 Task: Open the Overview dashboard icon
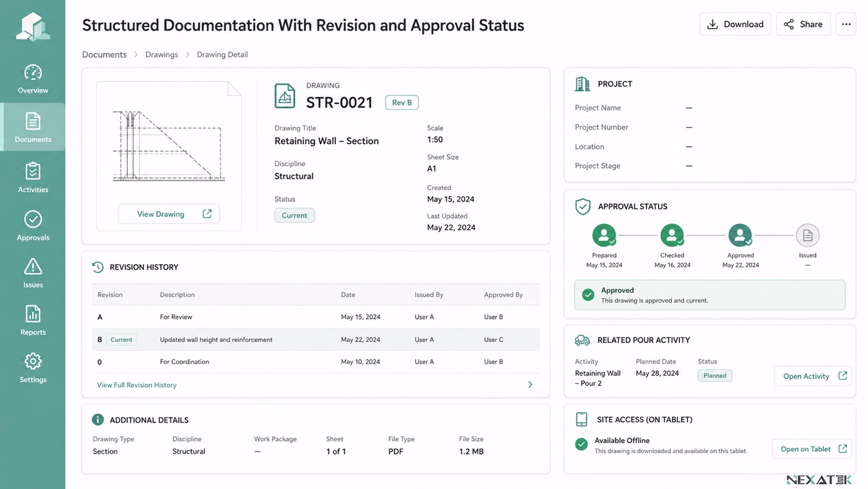tap(33, 73)
